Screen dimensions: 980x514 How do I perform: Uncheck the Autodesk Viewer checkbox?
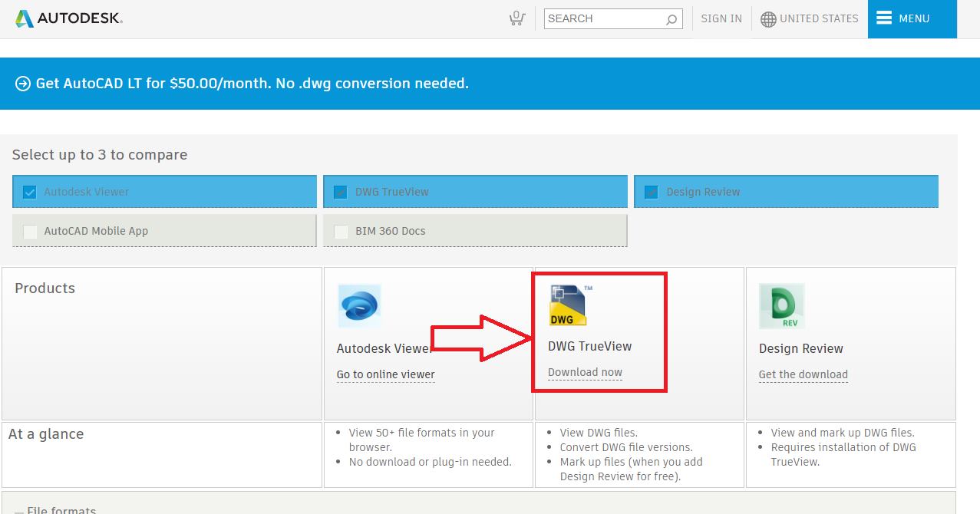pos(30,192)
